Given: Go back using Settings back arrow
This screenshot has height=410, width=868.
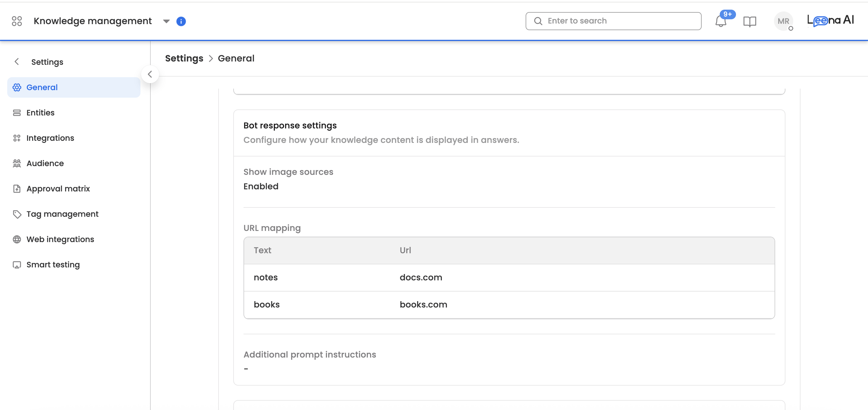Looking at the screenshot, I should (17, 62).
